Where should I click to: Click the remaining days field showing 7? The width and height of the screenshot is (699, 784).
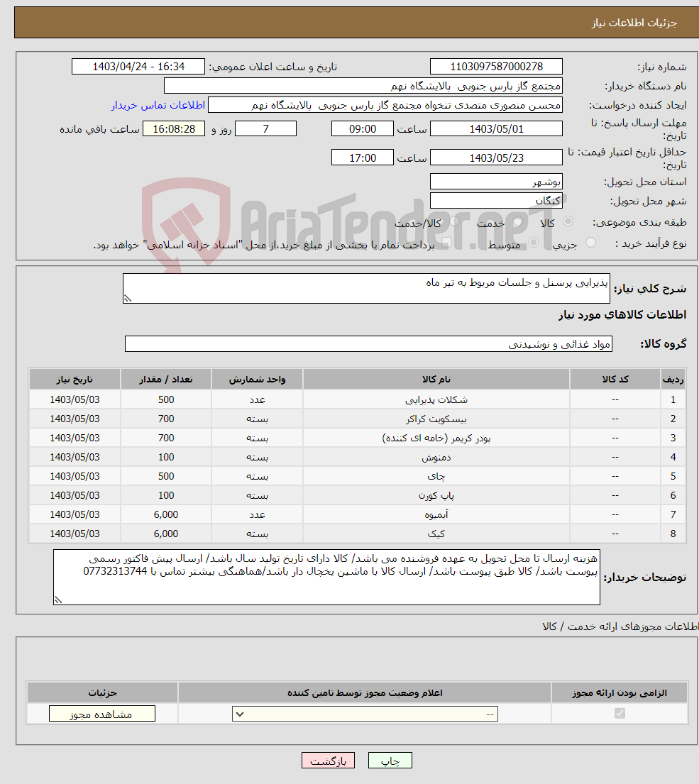(x=266, y=129)
